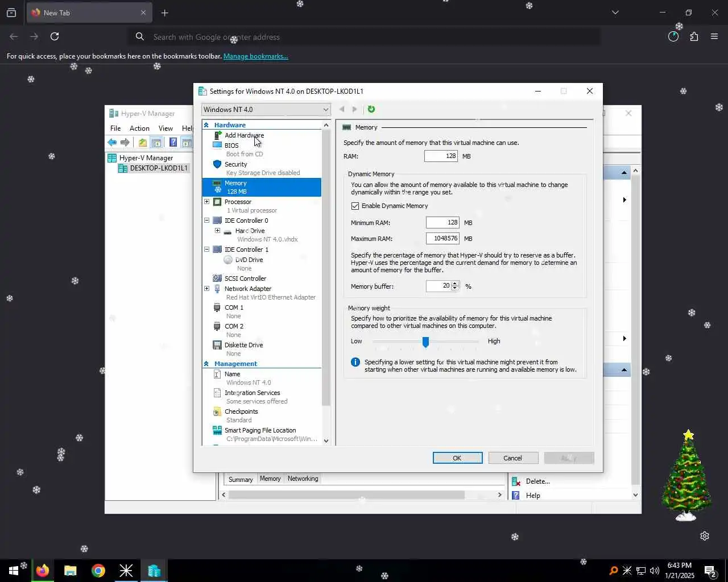Click the Minimum RAM input field
Viewport: 728px width, 582px height.
pyautogui.click(x=442, y=222)
